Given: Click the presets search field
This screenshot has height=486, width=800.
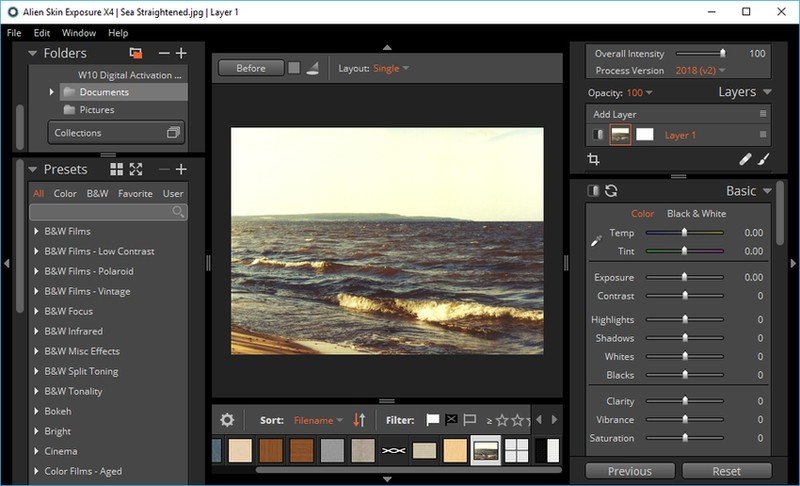Looking at the screenshot, I should [x=100, y=212].
